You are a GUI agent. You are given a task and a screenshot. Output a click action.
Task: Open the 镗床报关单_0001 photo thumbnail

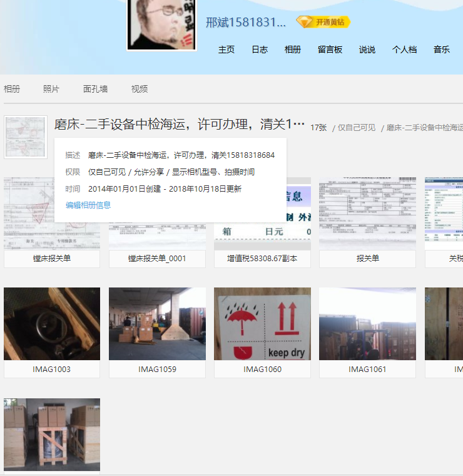point(157,237)
